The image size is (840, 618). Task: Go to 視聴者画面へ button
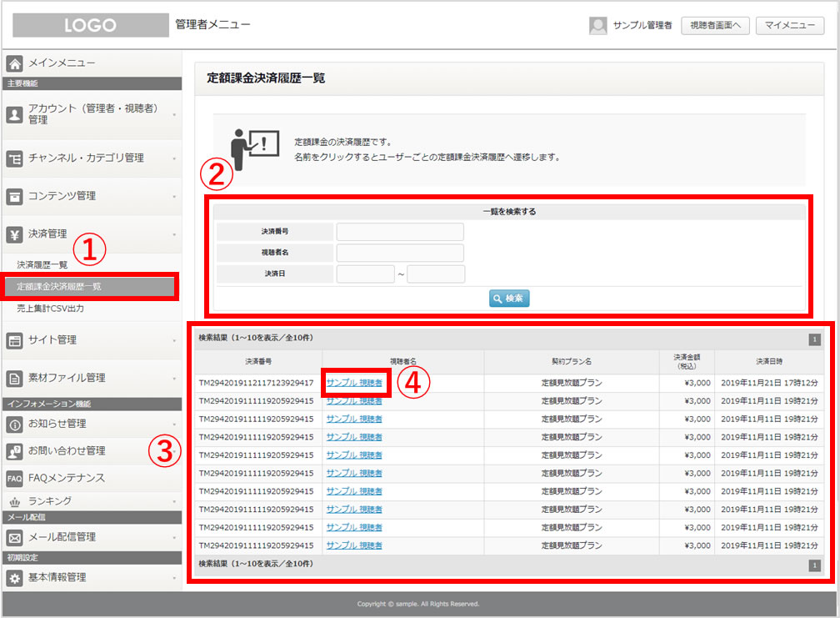715,25
